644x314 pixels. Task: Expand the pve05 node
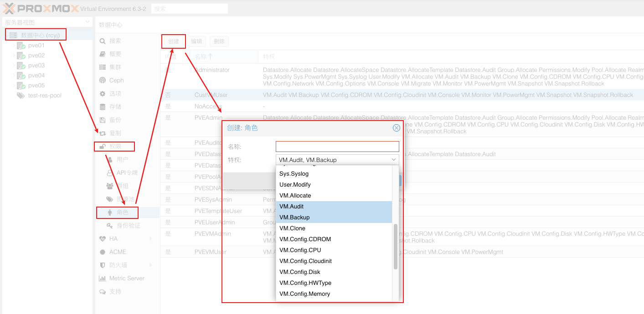(x=14, y=86)
